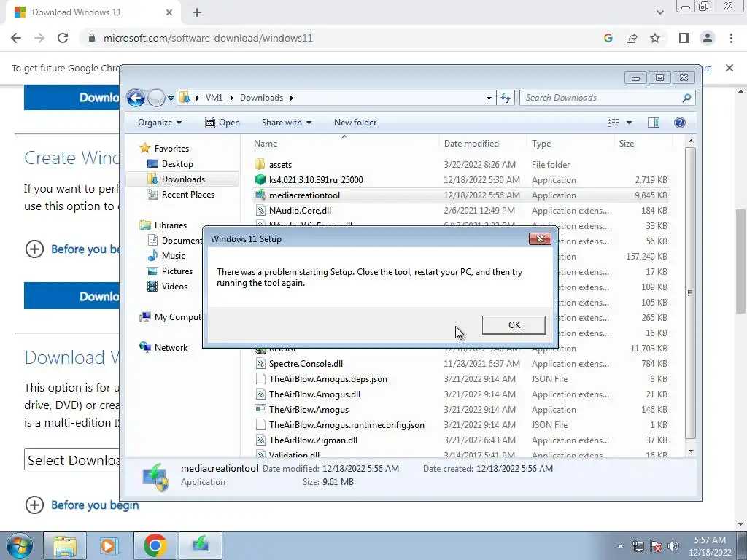747x560 pixels.
Task: Reload the Chrome page
Action: pos(63,38)
